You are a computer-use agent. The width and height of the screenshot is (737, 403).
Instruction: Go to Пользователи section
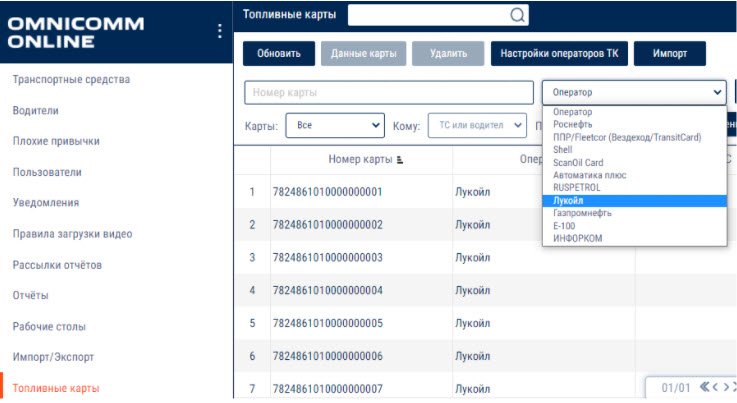47,172
